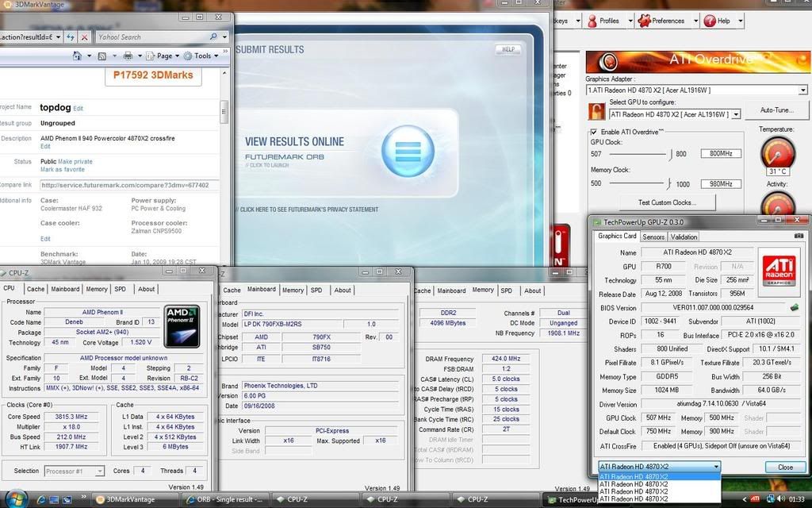Viewport: 812px width, 508px height.
Task: Click the Preferences icon in Catalyst Control Center
Action: coord(644,21)
